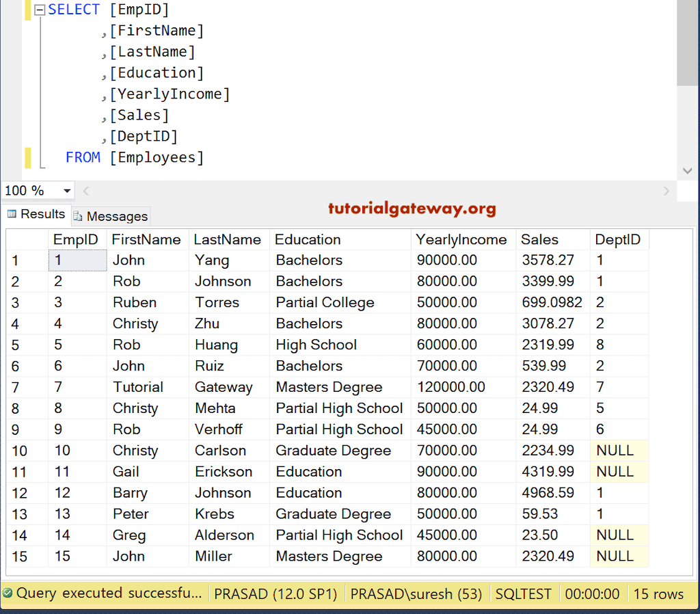Collapse the SELECT statement outline toggle
This screenshot has height=614, width=700.
(x=40, y=10)
